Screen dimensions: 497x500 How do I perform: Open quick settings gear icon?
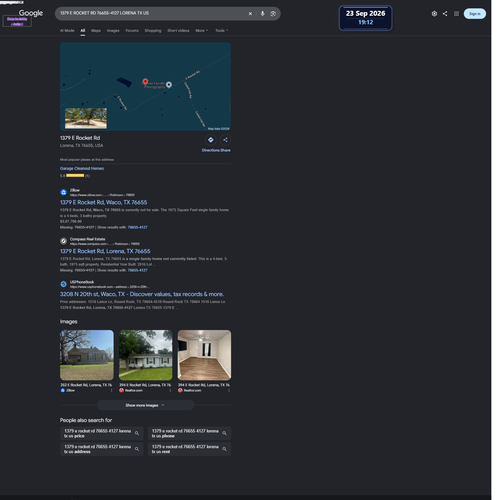pyautogui.click(x=434, y=14)
